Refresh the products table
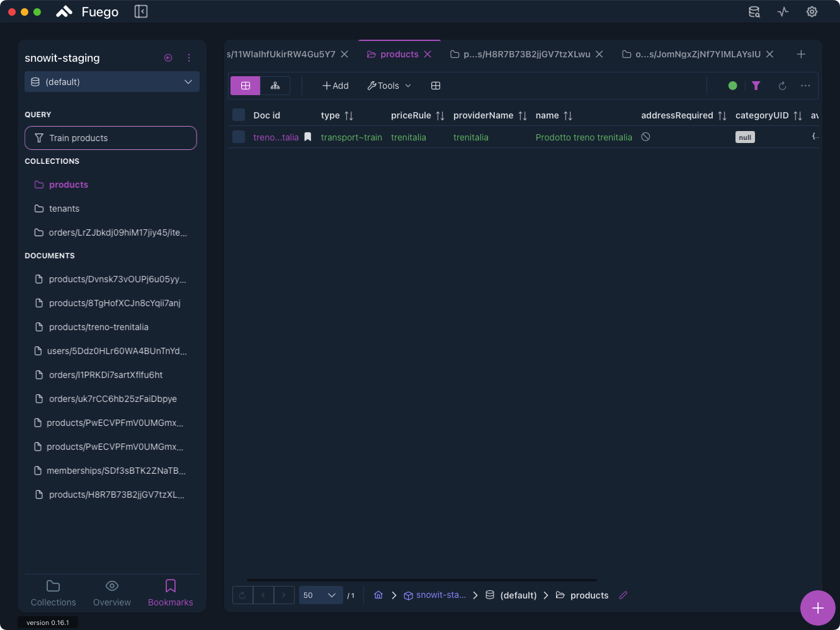 782,86
